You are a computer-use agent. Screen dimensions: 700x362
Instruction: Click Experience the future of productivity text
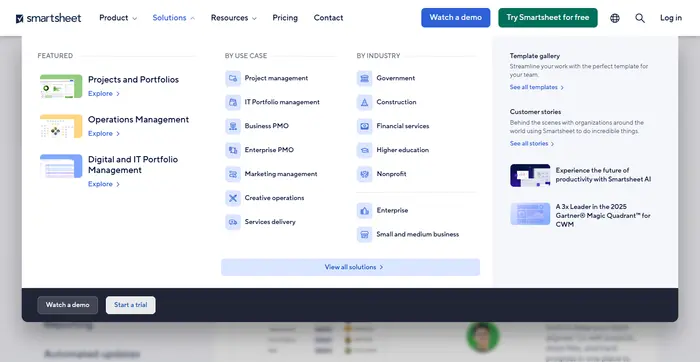[x=603, y=175]
